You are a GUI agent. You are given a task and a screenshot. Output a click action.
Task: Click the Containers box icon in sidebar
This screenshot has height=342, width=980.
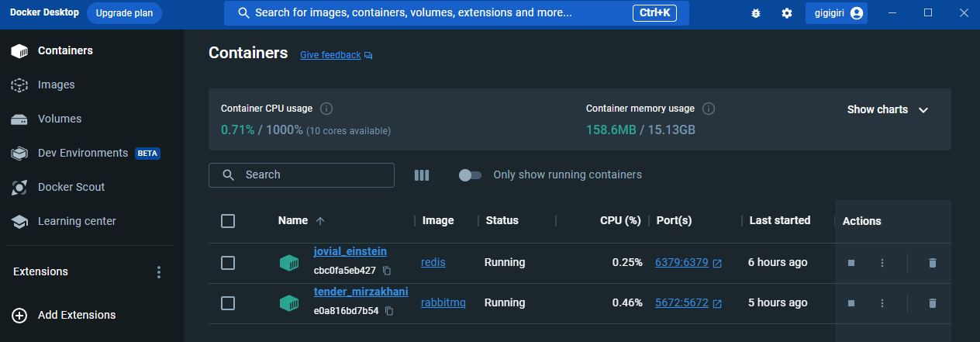coord(19,51)
